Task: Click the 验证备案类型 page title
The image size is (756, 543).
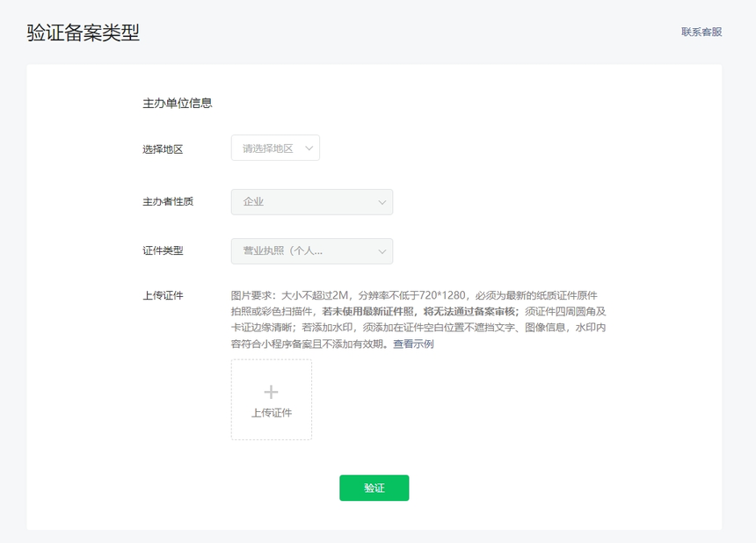Action: [x=83, y=33]
